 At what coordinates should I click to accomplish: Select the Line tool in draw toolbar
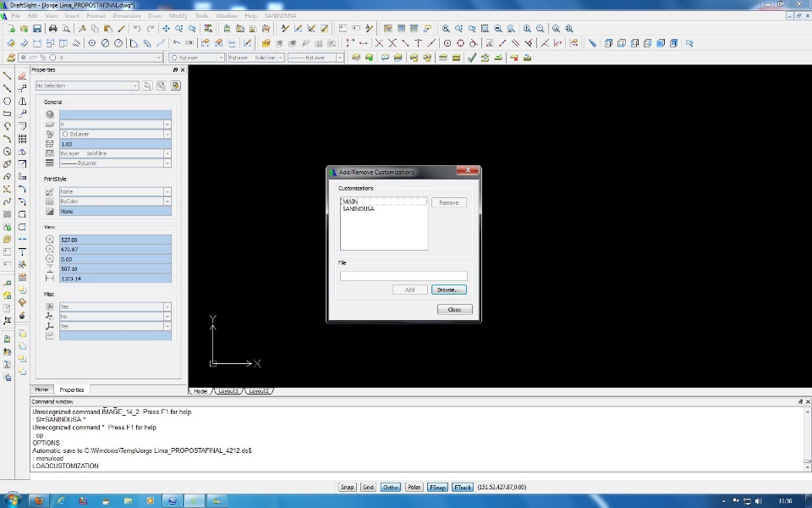(8, 75)
